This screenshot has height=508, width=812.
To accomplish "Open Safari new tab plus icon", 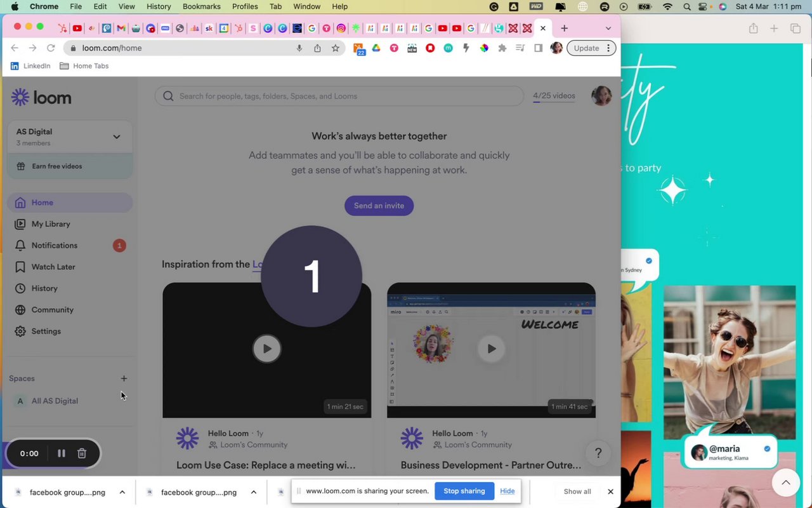I will 774,29.
